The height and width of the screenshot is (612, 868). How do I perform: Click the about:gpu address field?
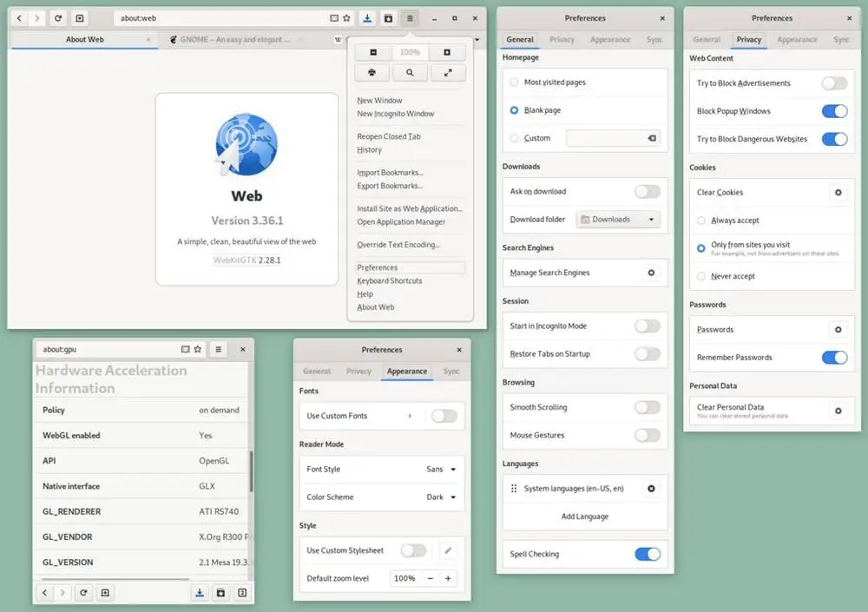click(122, 350)
